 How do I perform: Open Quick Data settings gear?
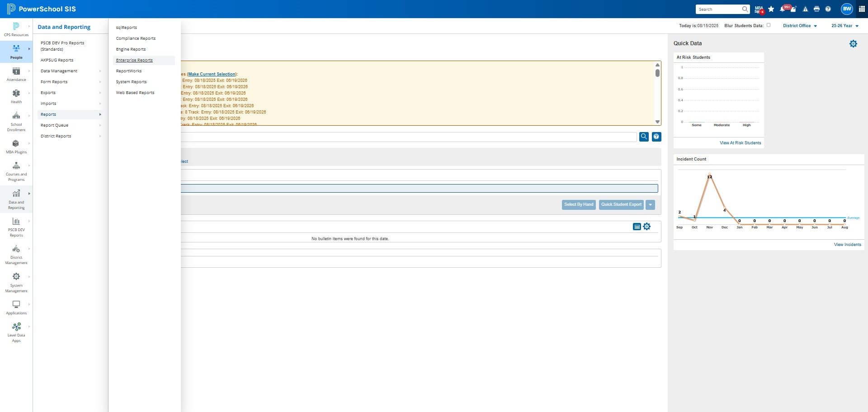coord(853,44)
